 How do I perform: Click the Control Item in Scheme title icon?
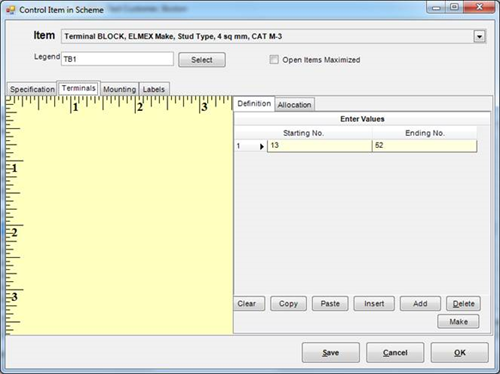pos(11,10)
